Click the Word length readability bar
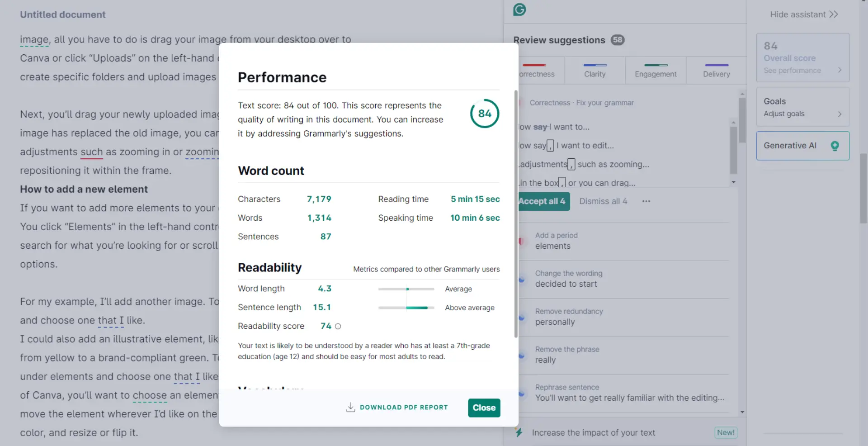 click(x=406, y=289)
